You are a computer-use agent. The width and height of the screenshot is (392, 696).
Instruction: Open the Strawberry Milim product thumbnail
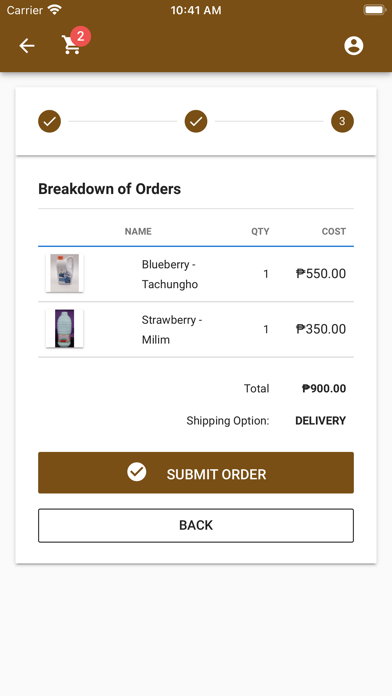[x=64, y=328]
